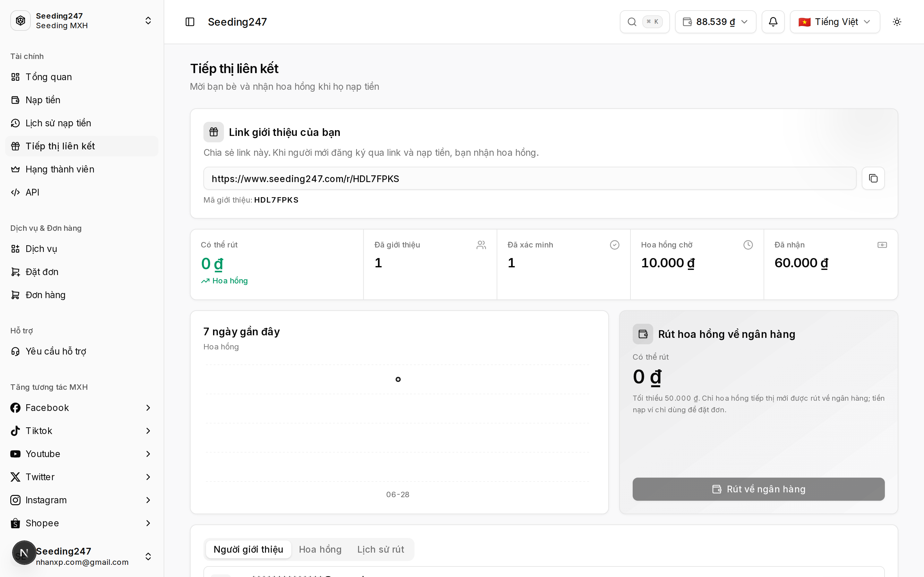The height and width of the screenshot is (577, 924).
Task: Open the Tiếng Việt language dropdown
Action: click(x=835, y=22)
